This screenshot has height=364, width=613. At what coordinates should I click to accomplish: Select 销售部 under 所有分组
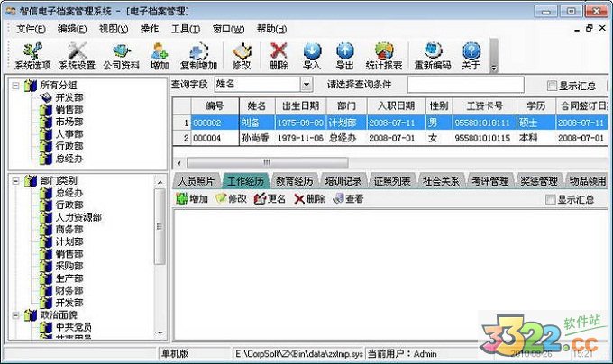[69, 109]
